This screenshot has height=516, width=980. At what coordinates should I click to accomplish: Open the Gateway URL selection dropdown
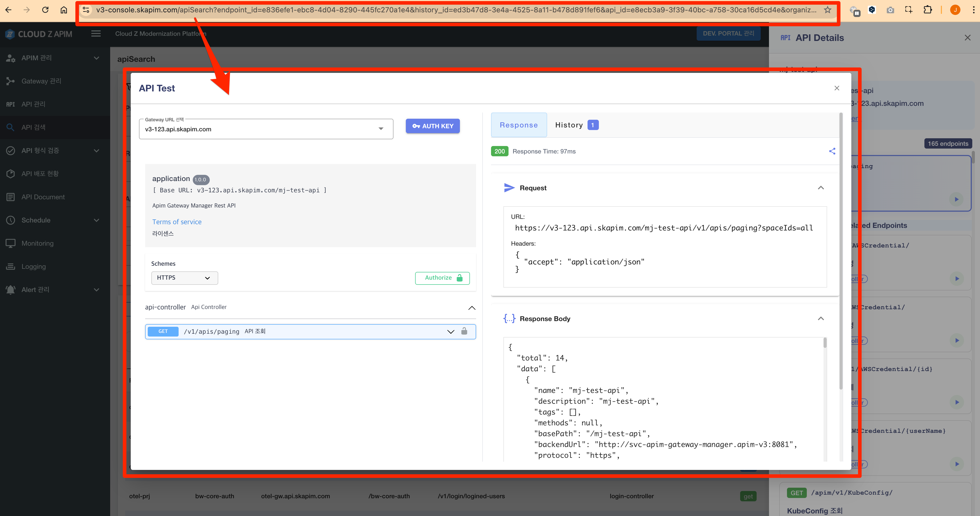click(x=266, y=129)
